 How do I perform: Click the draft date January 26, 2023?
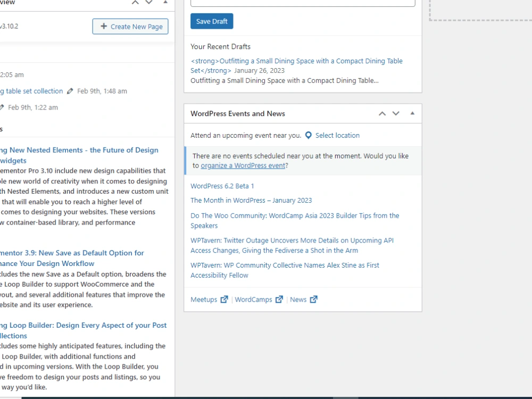tap(259, 71)
